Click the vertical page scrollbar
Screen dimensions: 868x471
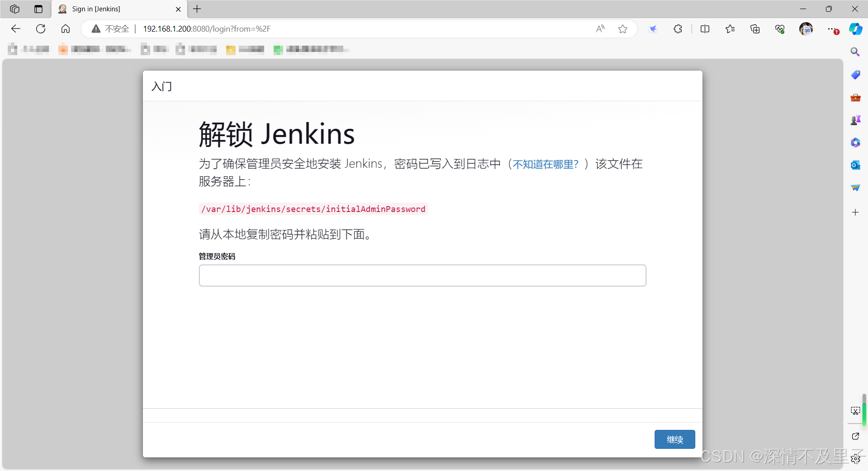pos(864,410)
